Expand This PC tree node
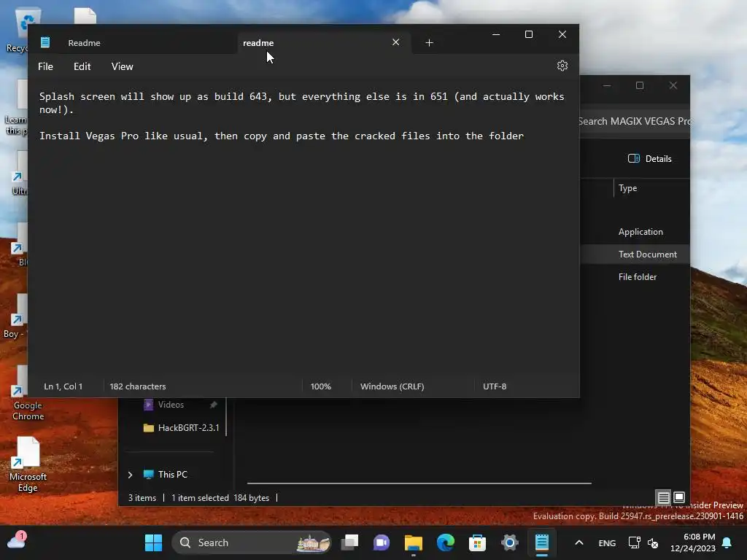 pos(130,475)
